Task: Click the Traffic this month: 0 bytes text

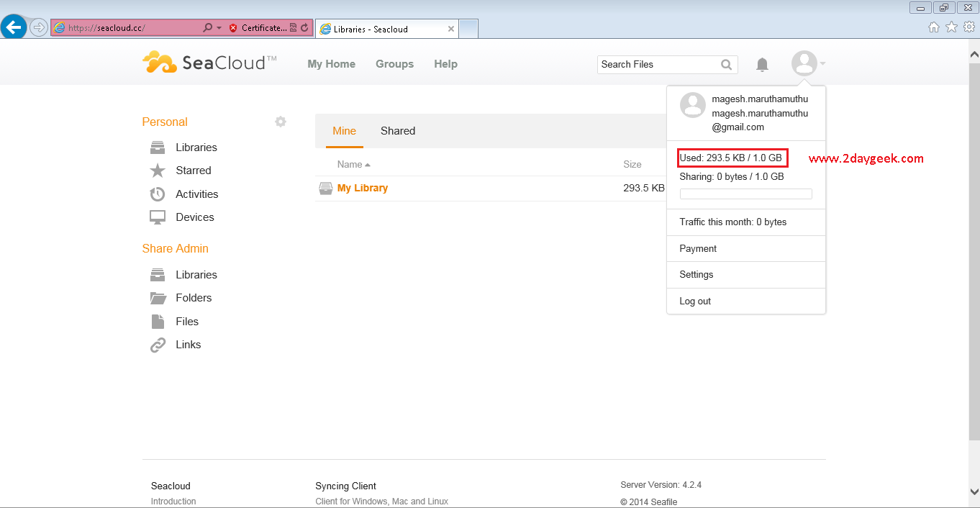Action: tap(733, 222)
